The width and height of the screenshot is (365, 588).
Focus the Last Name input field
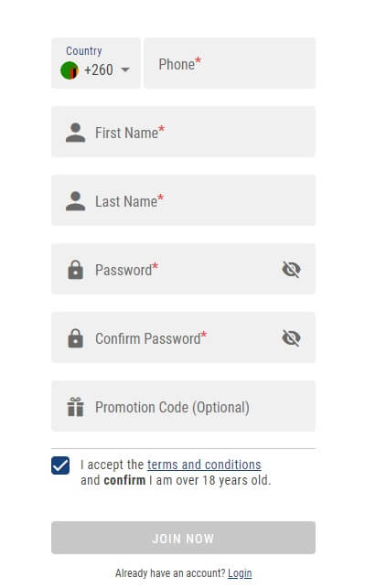tap(184, 200)
